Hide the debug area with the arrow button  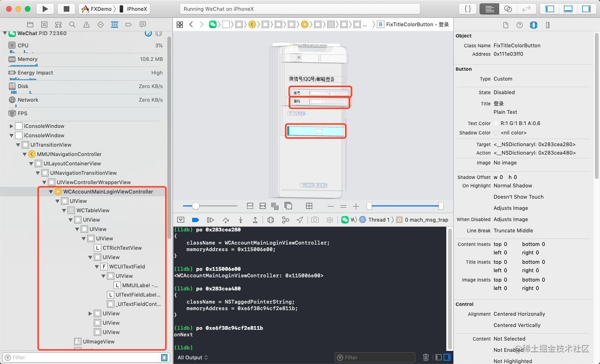click(x=180, y=220)
